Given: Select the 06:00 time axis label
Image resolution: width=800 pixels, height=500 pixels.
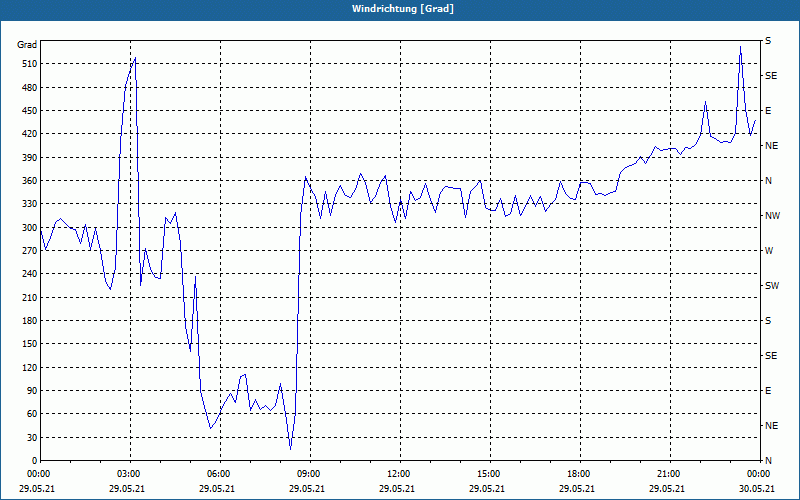Looking at the screenshot, I should 220,474.
